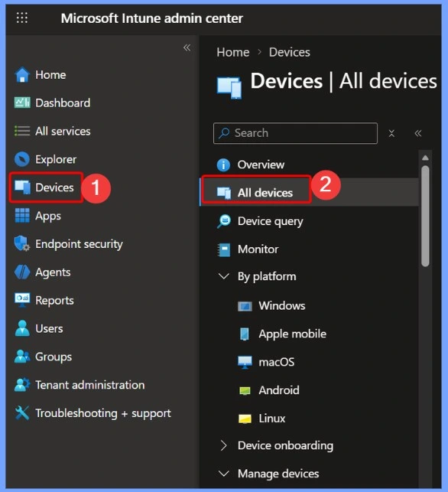Open Dashboard in the left sidebar
Viewport: 448px width, 492px height.
pos(63,103)
